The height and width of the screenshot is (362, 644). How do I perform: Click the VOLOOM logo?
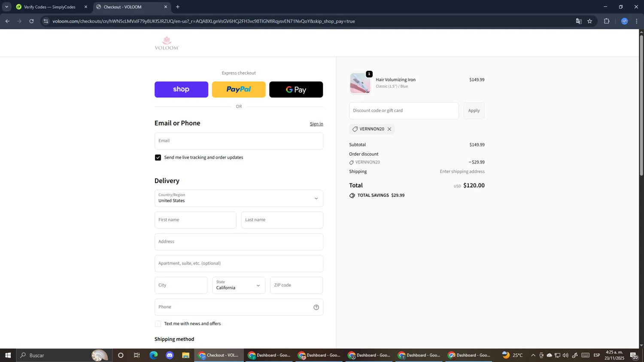167,43
